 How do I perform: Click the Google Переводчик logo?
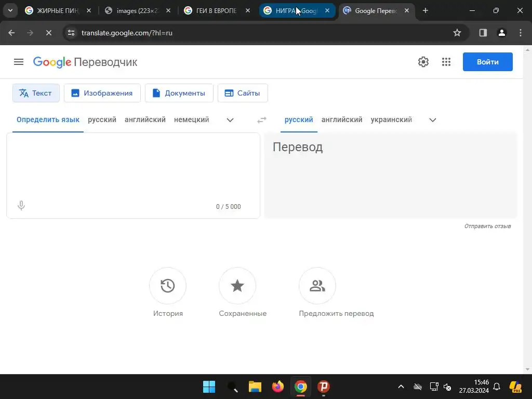pyautogui.click(x=85, y=62)
